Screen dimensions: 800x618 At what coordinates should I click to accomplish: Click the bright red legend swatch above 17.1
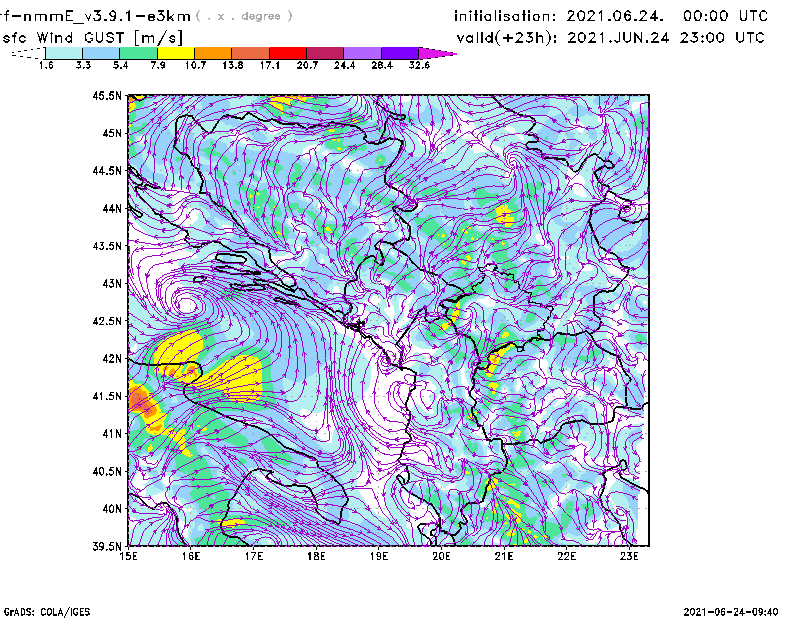(x=288, y=53)
